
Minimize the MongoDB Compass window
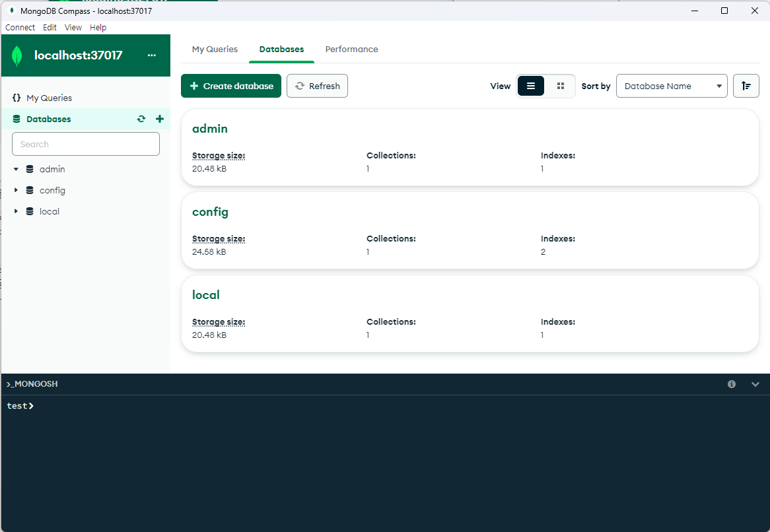[694, 11]
